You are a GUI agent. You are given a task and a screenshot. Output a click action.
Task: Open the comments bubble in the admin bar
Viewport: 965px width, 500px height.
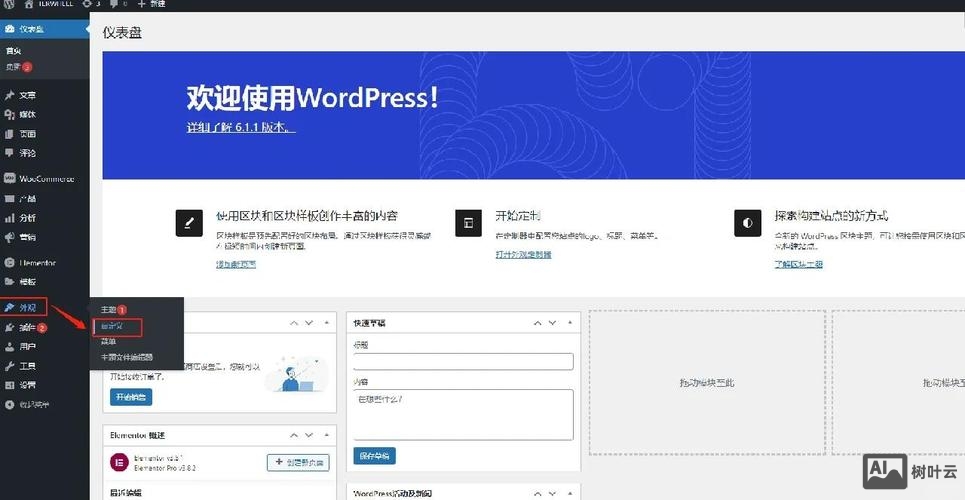[x=118, y=4]
